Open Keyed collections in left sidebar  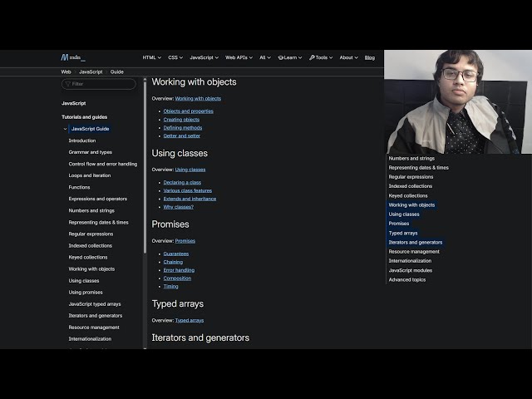click(88, 257)
